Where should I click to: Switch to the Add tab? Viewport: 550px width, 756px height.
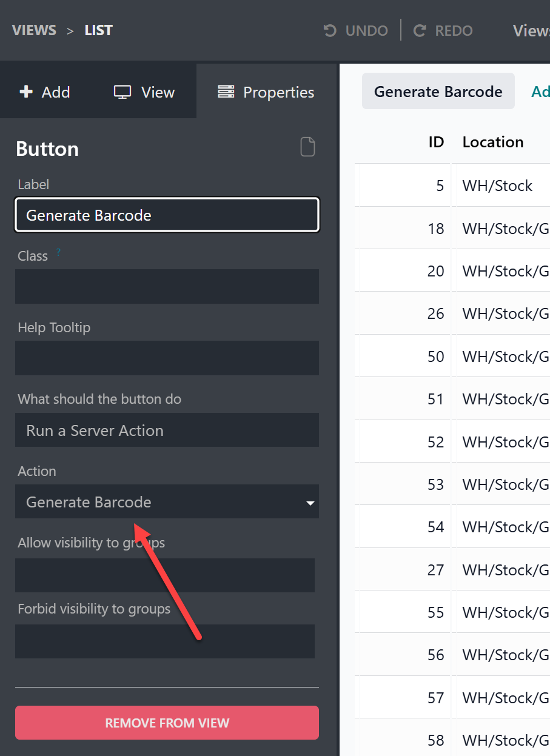[x=45, y=92]
